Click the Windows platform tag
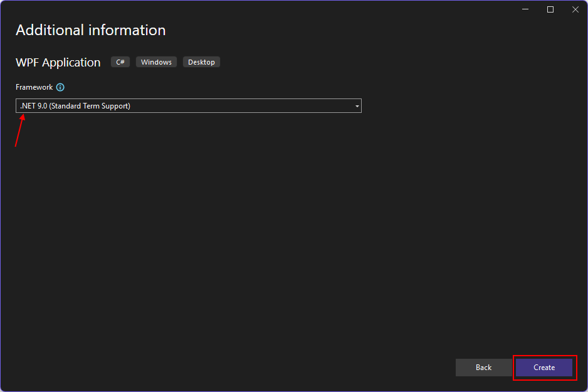The image size is (588, 392). click(x=155, y=61)
